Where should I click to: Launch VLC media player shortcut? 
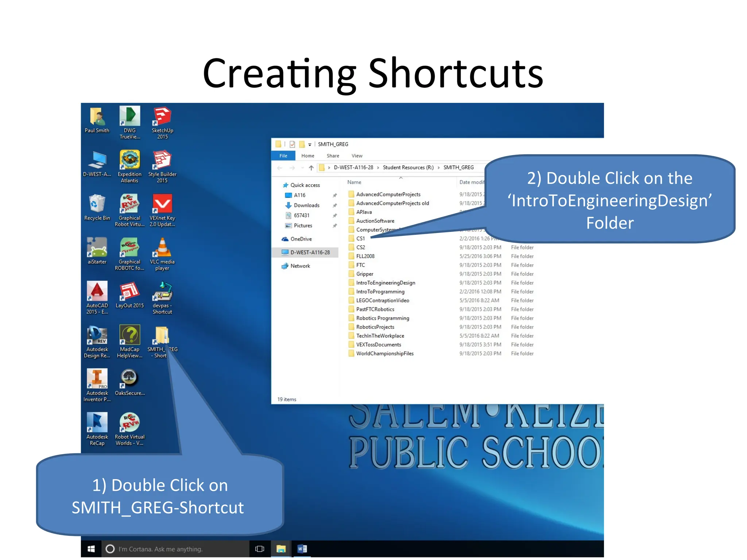pyautogui.click(x=162, y=254)
